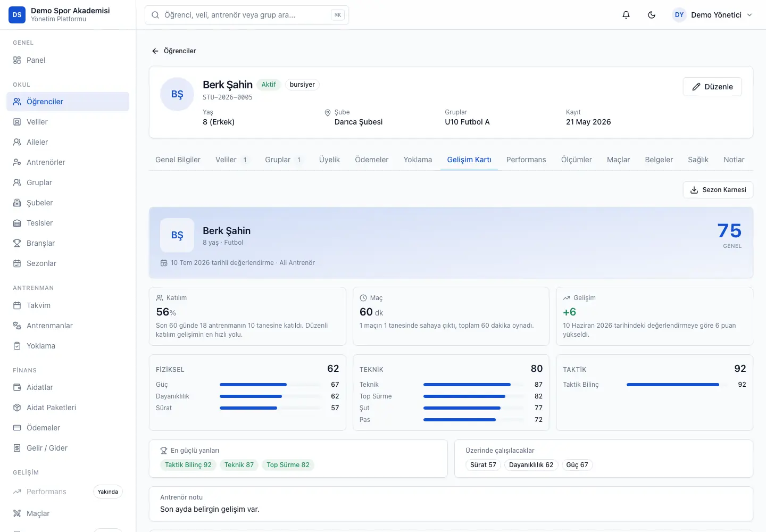766x532 pixels.
Task: Click the Takvim calendar icon
Action: pyautogui.click(x=17, y=305)
